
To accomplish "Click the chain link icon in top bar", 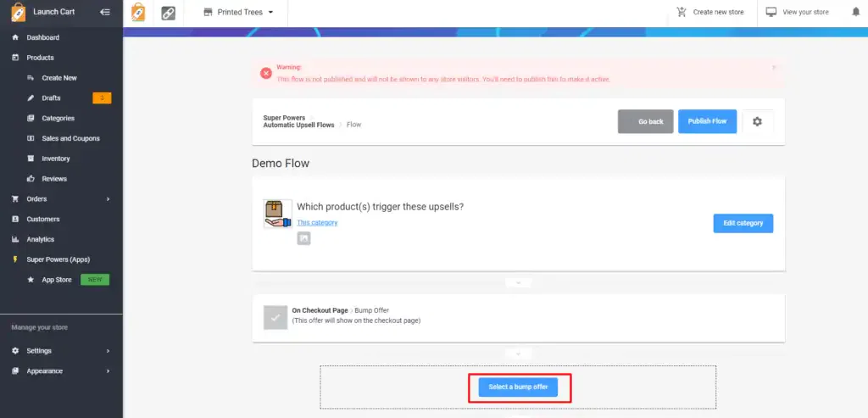I will [x=169, y=13].
